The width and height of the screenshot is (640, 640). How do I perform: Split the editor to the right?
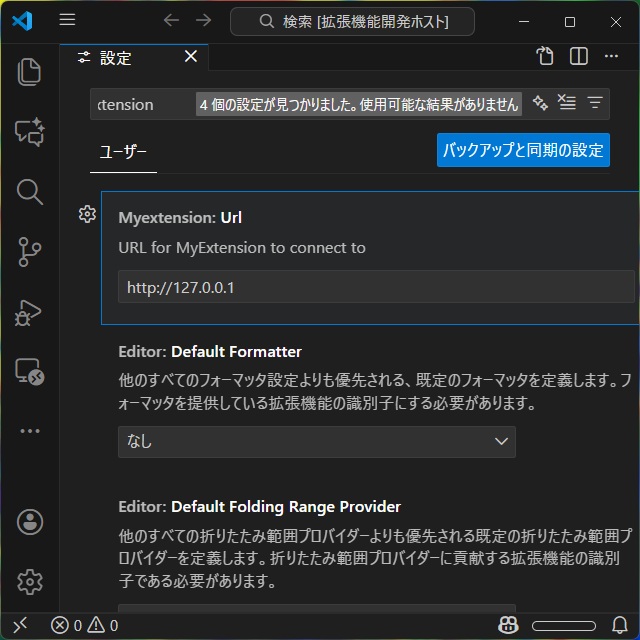click(x=579, y=57)
